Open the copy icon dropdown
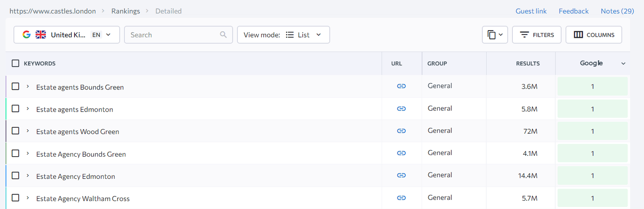This screenshot has height=209, width=644. [x=495, y=35]
